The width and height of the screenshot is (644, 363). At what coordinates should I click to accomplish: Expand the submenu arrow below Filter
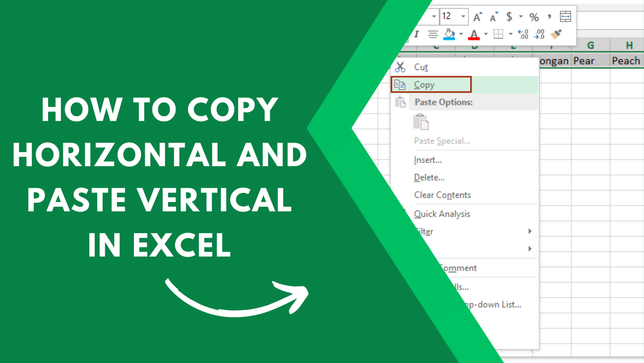coord(530,249)
